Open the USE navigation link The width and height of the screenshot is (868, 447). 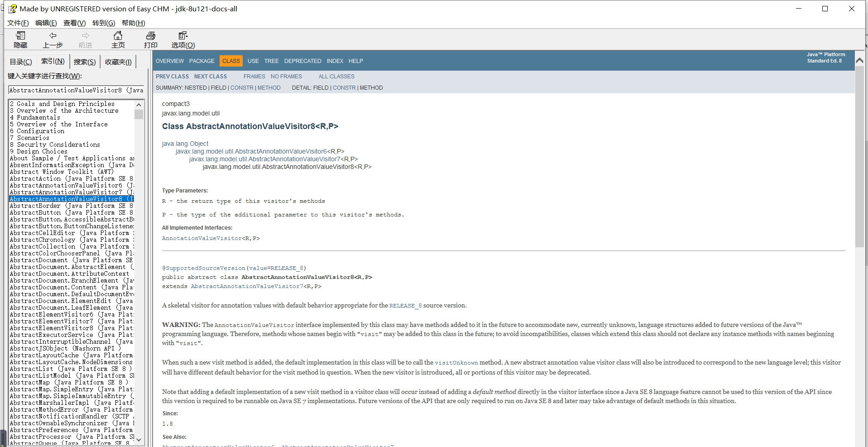253,61
